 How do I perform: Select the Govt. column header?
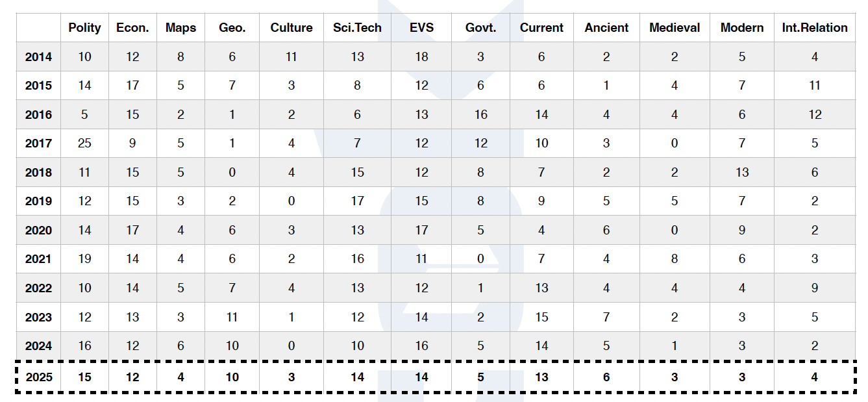tap(480, 28)
